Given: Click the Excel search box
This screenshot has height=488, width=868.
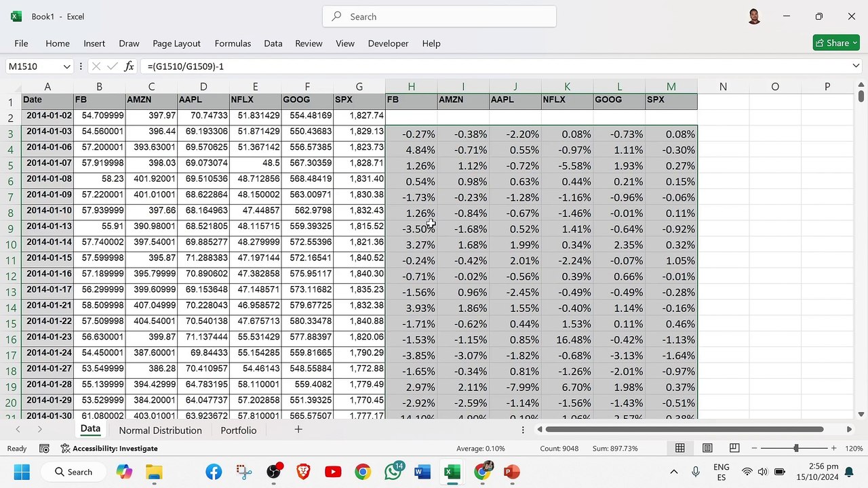Looking at the screenshot, I should tap(439, 16).
